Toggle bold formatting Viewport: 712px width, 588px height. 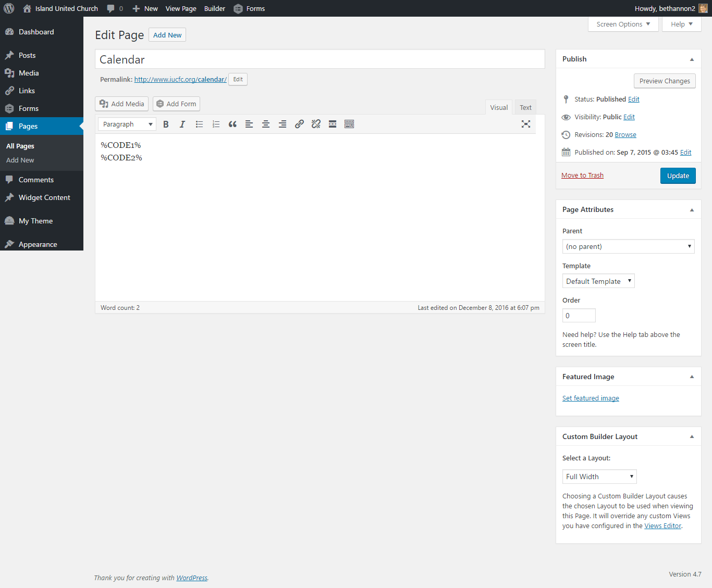pos(166,124)
